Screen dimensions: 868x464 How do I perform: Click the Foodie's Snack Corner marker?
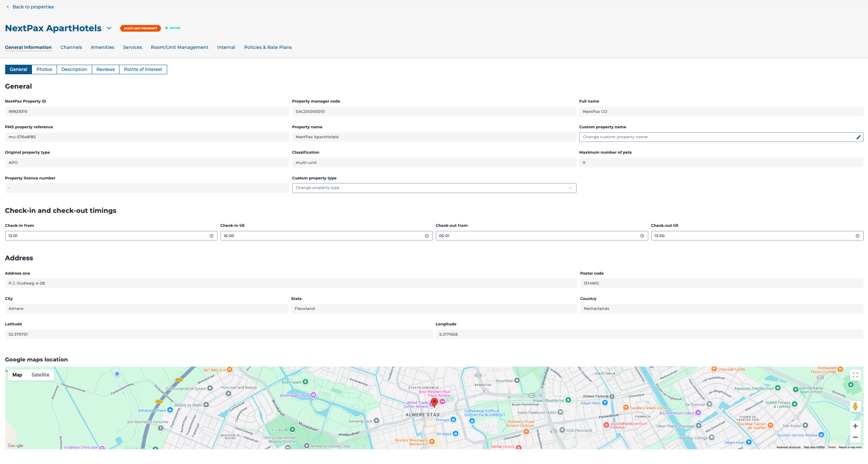[625, 407]
